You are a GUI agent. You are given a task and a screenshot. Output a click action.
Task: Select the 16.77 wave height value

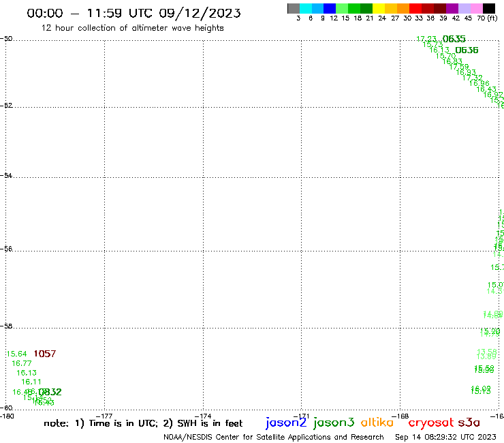pos(22,363)
